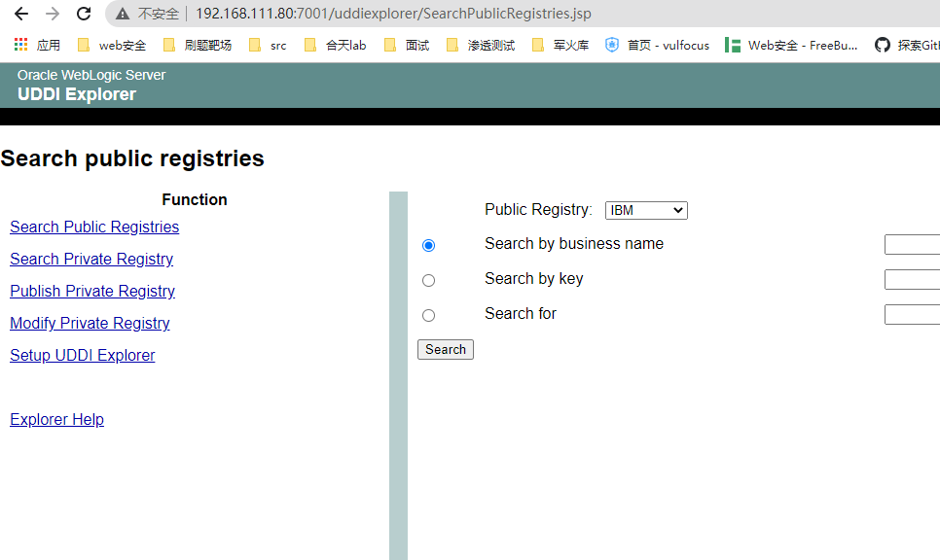Select the Search for radio button

428,315
